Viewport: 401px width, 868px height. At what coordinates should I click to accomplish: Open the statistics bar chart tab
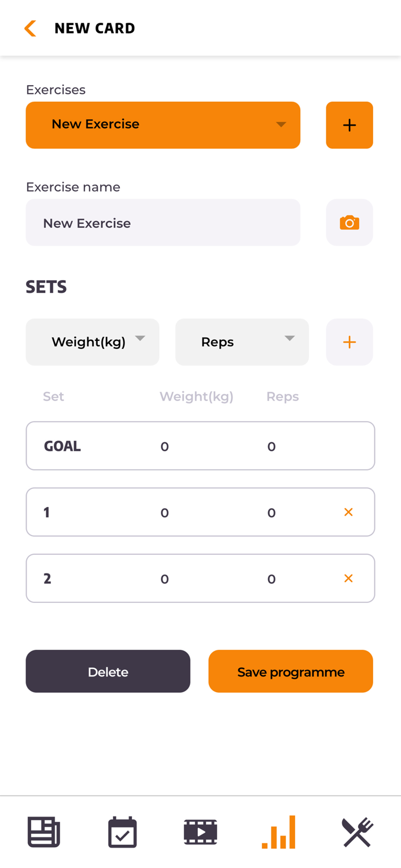tap(279, 832)
